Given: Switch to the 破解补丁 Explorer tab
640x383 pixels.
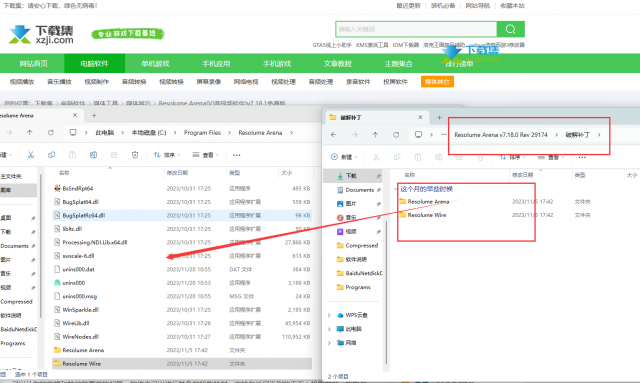Looking at the screenshot, I should pyautogui.click(x=376, y=118).
